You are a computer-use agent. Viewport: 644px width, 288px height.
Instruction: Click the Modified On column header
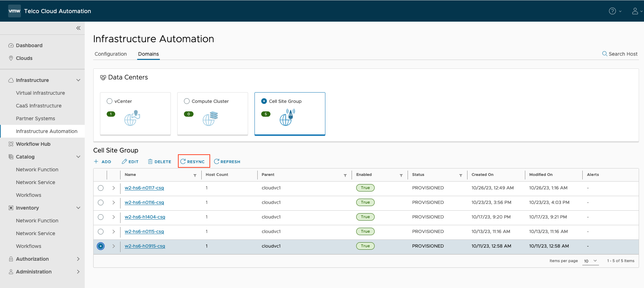coord(541,175)
